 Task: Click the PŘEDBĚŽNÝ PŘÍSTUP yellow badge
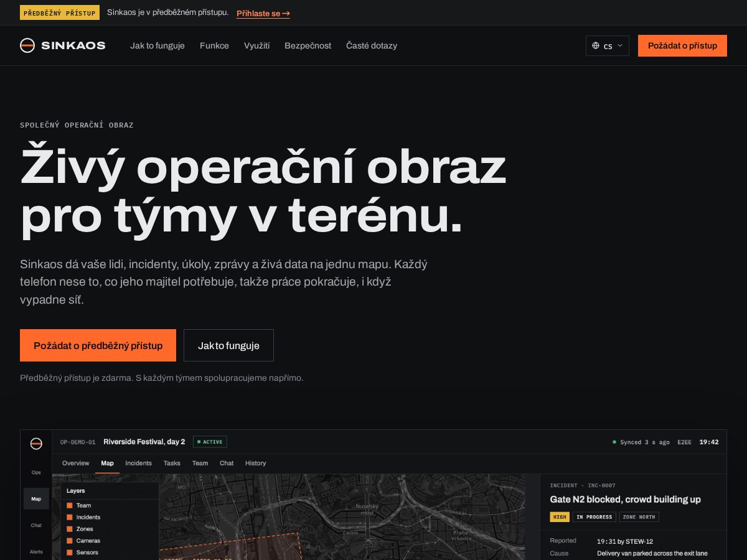(x=60, y=12)
